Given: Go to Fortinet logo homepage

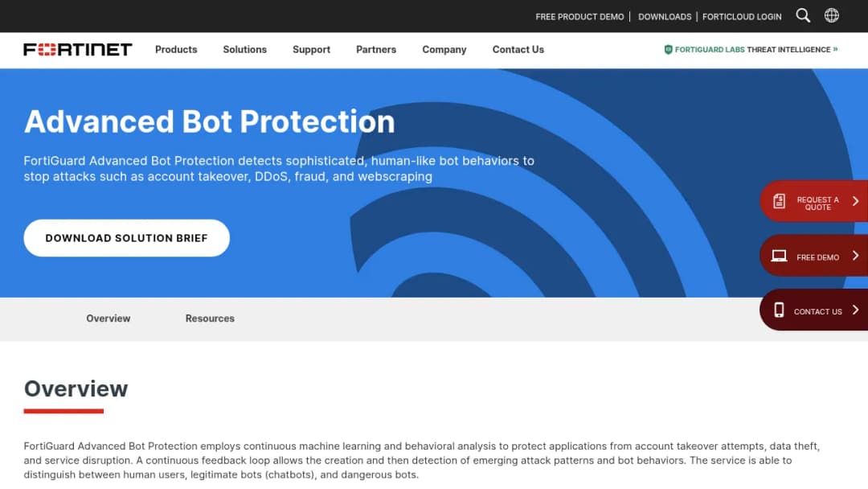Looking at the screenshot, I should (x=77, y=50).
